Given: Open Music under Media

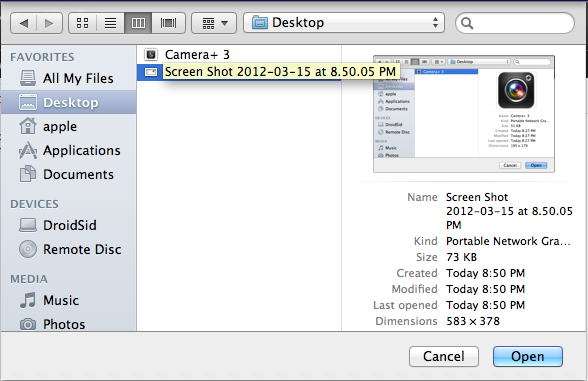Looking at the screenshot, I should tap(69, 300).
